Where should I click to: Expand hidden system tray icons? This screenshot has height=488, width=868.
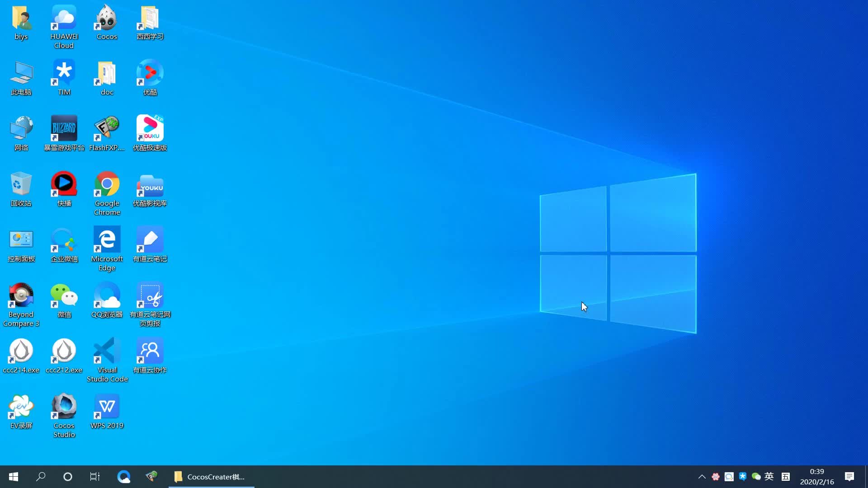(x=702, y=477)
